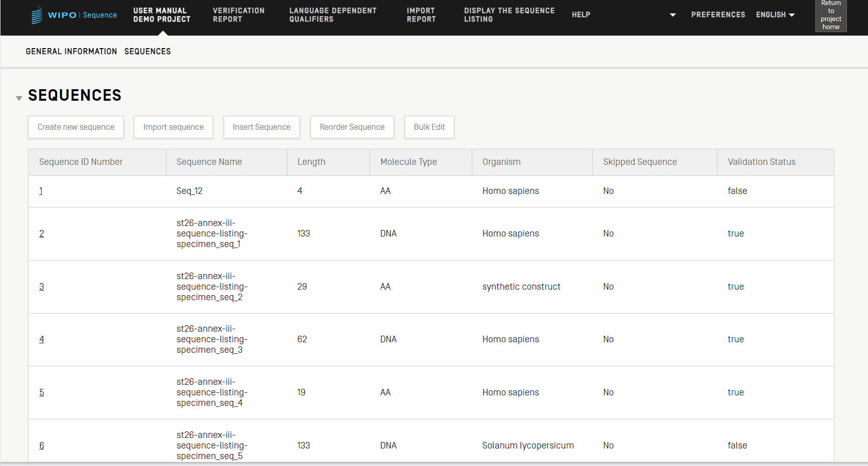Click the Validation Status column header
Viewport: 868px width, 466px height.
point(761,162)
